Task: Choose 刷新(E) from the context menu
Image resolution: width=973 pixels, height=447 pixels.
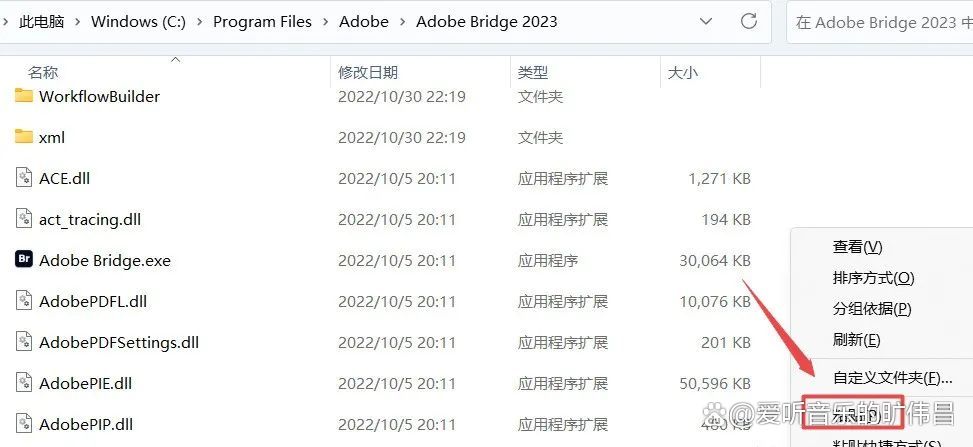Action: (x=856, y=340)
